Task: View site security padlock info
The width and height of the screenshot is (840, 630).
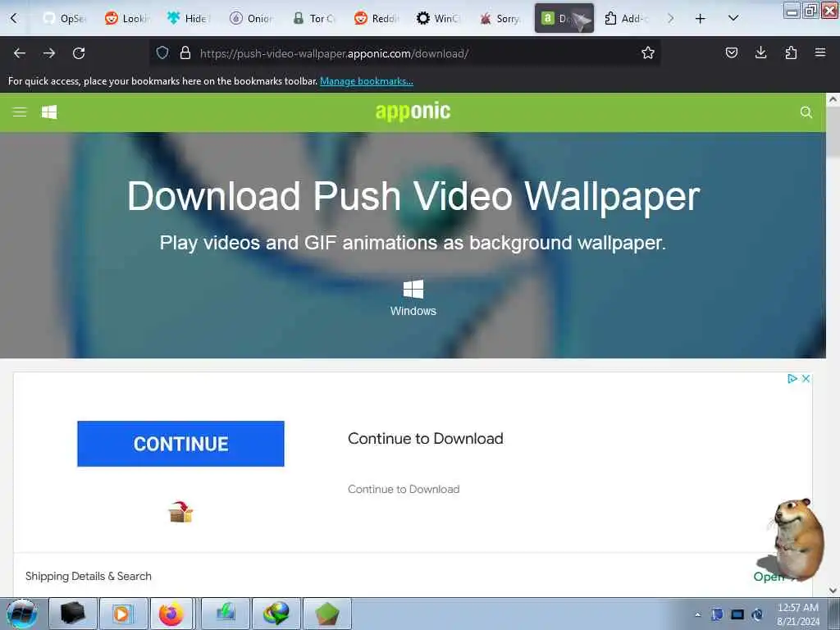Action: [x=185, y=52]
